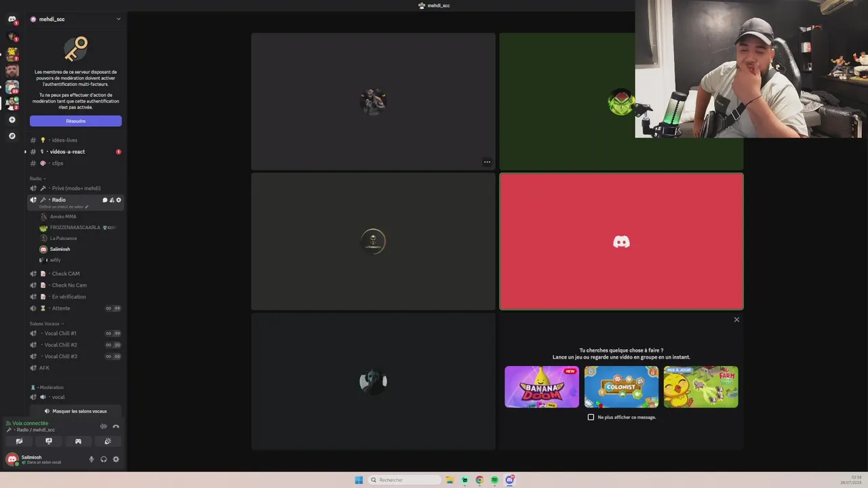Open noise suppression waveform icon

point(104,426)
